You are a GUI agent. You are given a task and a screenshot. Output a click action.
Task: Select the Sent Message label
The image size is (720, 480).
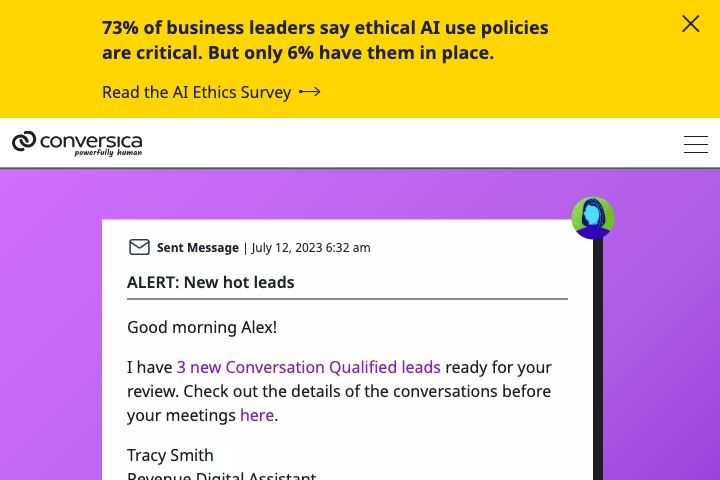coord(197,248)
